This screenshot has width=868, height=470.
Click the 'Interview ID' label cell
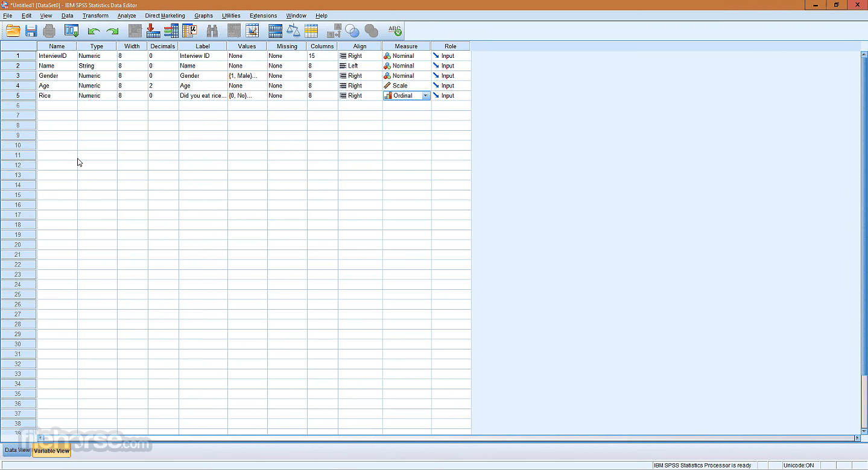point(203,56)
